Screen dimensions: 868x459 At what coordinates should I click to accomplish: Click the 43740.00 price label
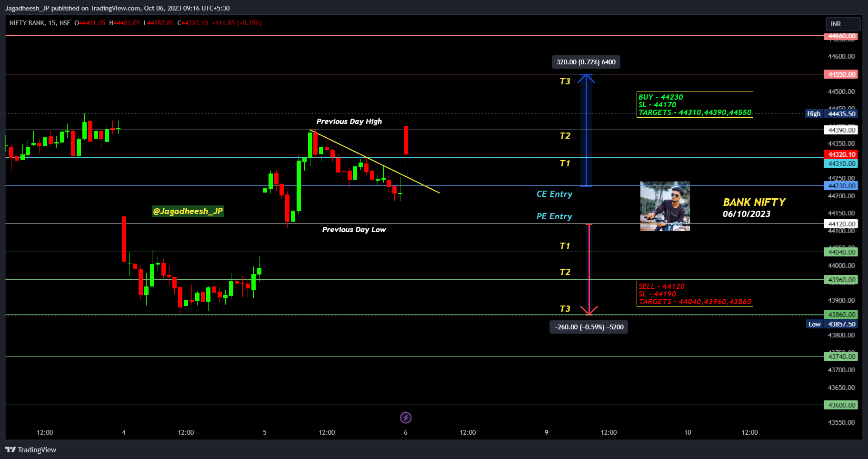pyautogui.click(x=841, y=357)
